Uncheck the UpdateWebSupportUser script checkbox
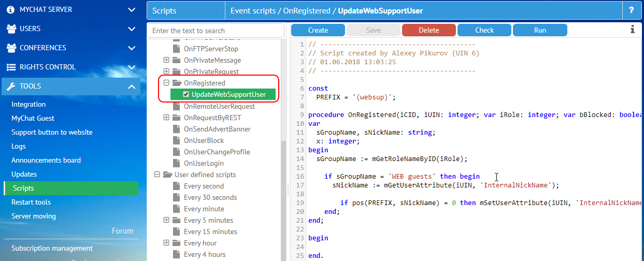 [x=186, y=94]
